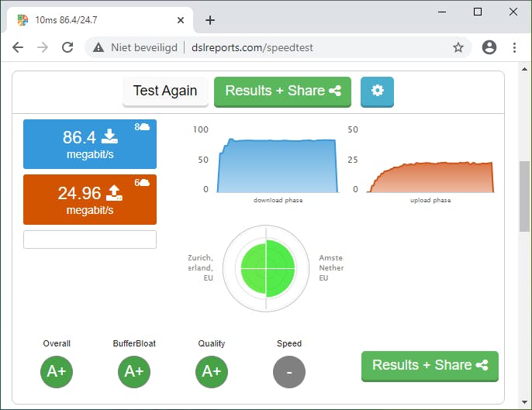Click the page vertical scrollbar thumb
This screenshot has height=410, width=532.
(524, 197)
